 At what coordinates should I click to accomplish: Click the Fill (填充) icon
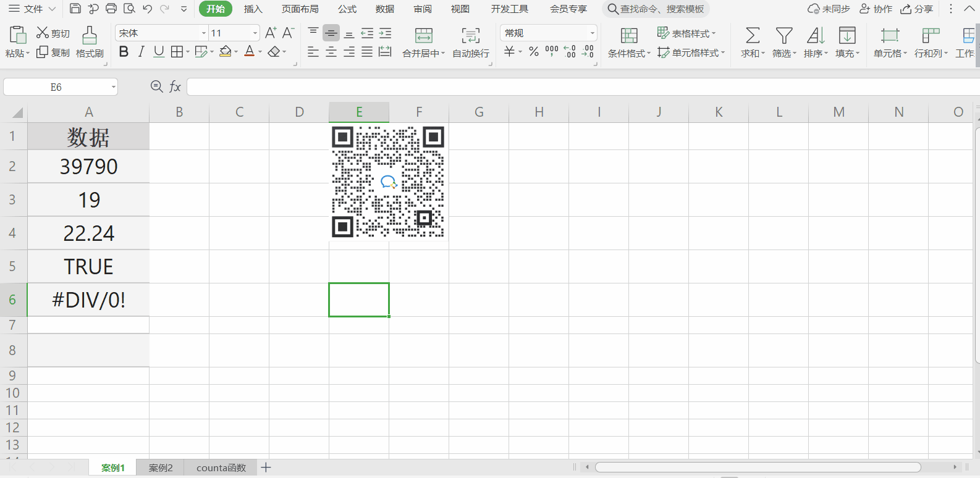(847, 35)
